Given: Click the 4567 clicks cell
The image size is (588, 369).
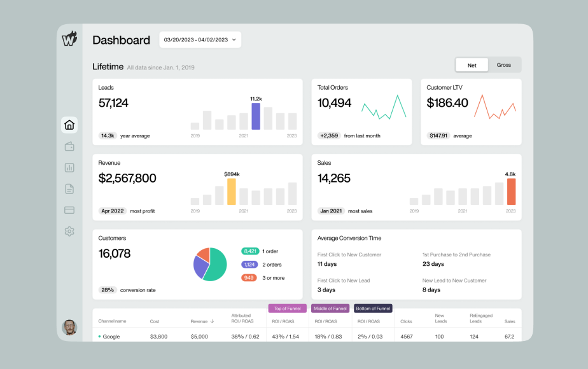Looking at the screenshot, I should 407,337.
